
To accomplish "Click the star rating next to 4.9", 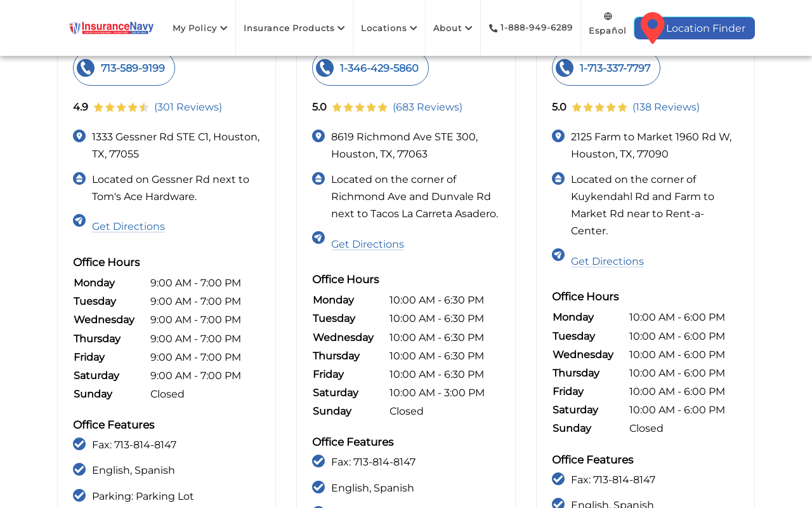I will pyautogui.click(x=121, y=107).
